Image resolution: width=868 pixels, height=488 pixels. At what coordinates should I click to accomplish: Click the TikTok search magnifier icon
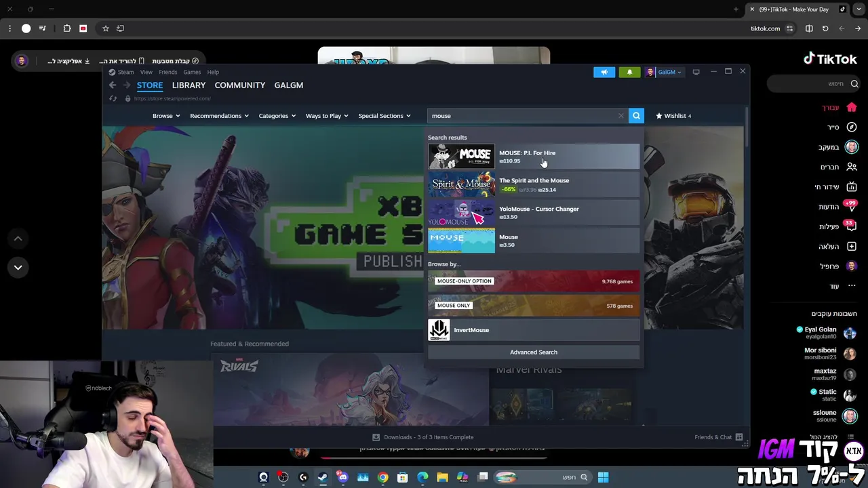(x=854, y=83)
